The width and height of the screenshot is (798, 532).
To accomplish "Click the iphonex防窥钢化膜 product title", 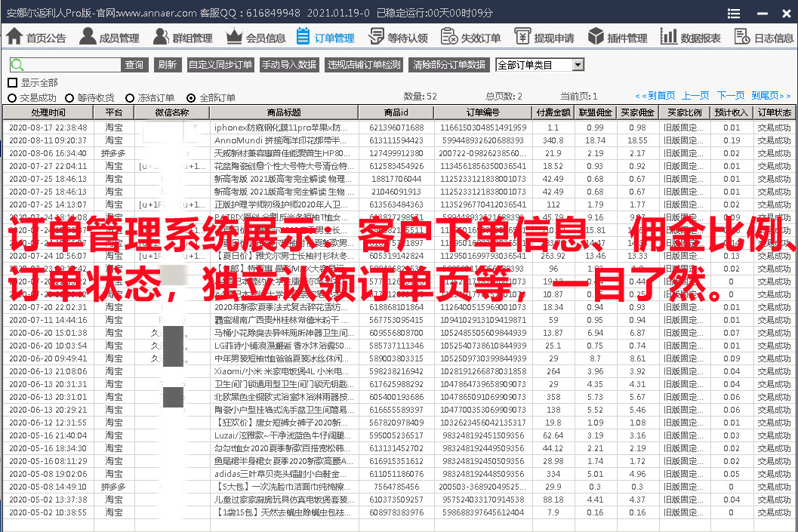I will pos(281,128).
